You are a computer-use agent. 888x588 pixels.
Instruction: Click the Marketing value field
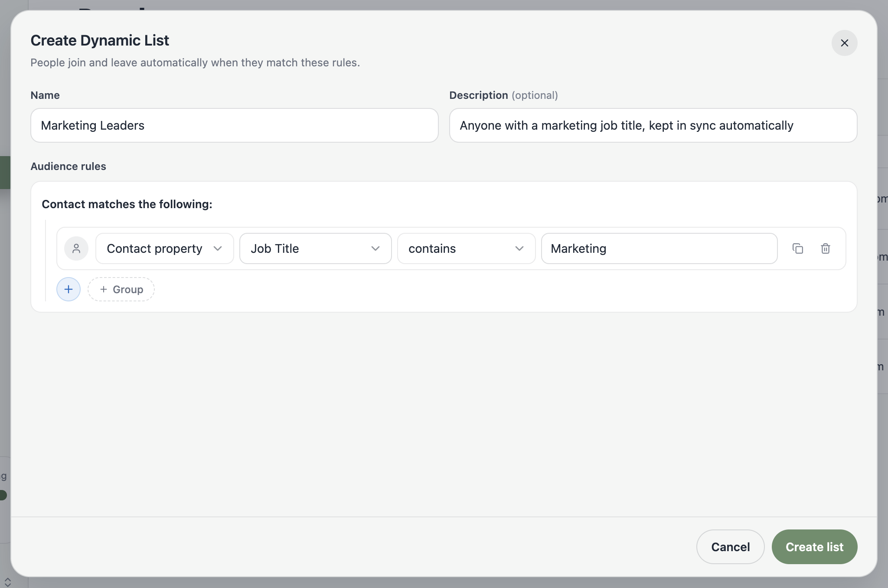click(659, 248)
